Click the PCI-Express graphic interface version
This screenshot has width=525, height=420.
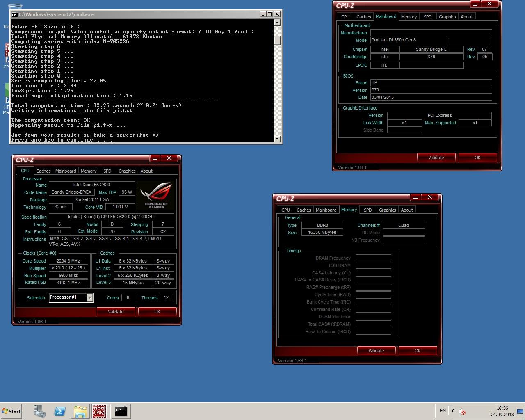[x=439, y=116]
